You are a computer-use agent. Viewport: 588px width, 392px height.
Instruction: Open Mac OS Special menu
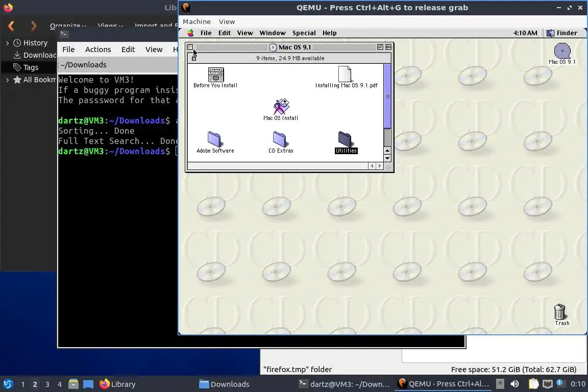tap(304, 33)
